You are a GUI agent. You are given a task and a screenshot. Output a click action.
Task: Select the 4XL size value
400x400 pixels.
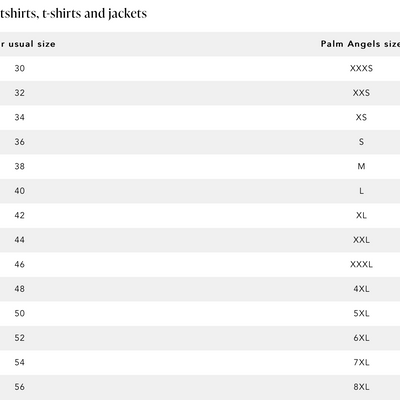point(361,289)
